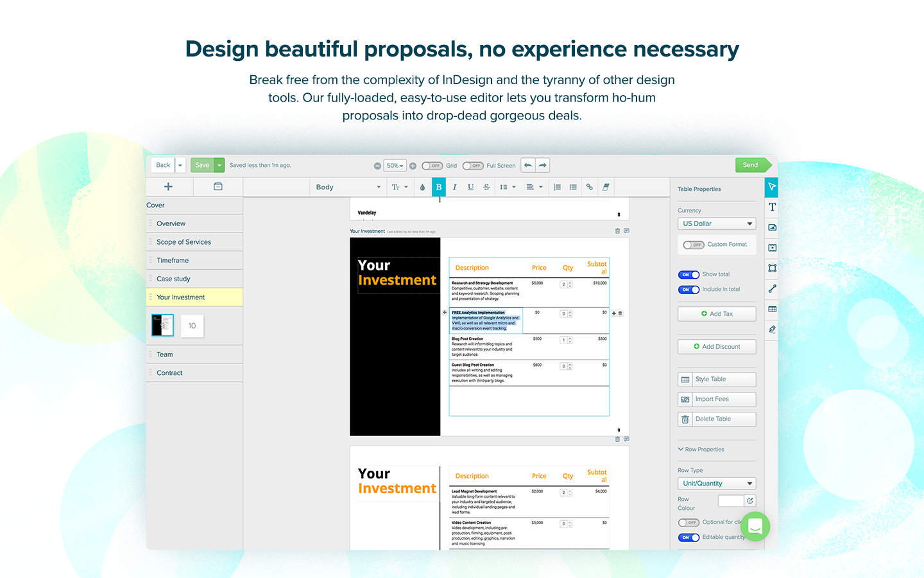Click the Save button
This screenshot has width=924, height=578.
[202, 165]
